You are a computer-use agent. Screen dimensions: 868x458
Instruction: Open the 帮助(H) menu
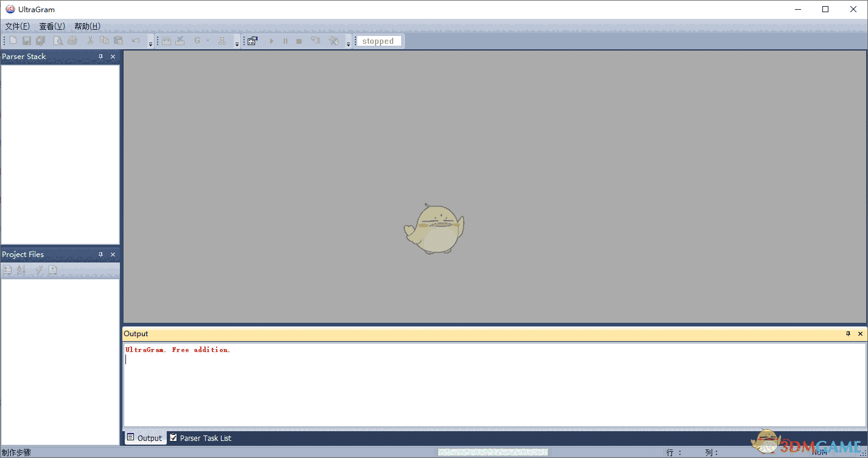point(88,26)
